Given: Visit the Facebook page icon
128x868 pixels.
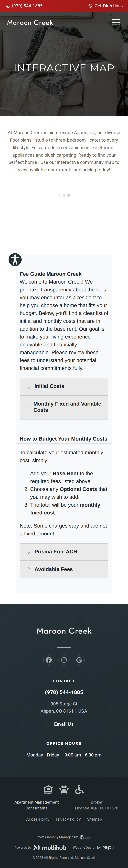Looking at the screenshot, I should pyautogui.click(x=49, y=660).
